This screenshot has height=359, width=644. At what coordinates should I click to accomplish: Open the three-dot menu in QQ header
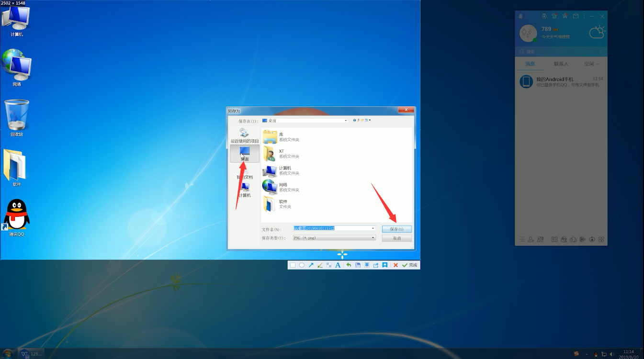click(x=584, y=16)
